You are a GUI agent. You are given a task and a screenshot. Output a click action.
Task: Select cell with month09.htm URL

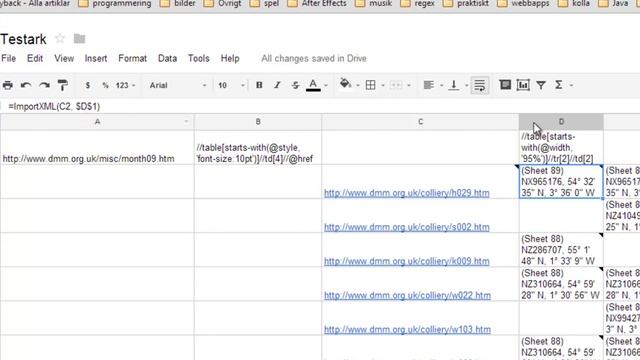click(x=97, y=147)
